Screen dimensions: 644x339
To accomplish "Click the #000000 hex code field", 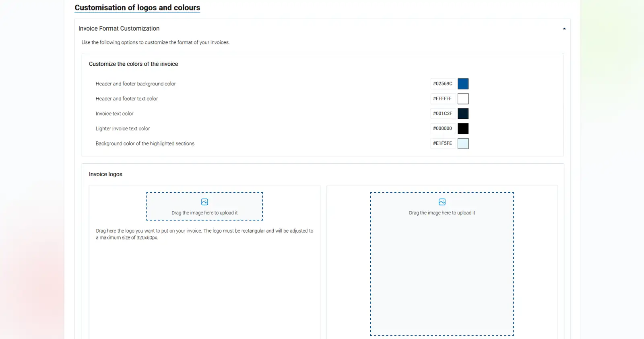I will (x=443, y=129).
